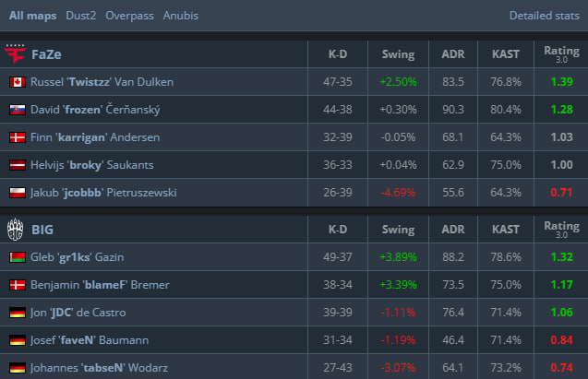588x379 pixels.
Task: Click the KAST column header for BIG
Action: 506,230
